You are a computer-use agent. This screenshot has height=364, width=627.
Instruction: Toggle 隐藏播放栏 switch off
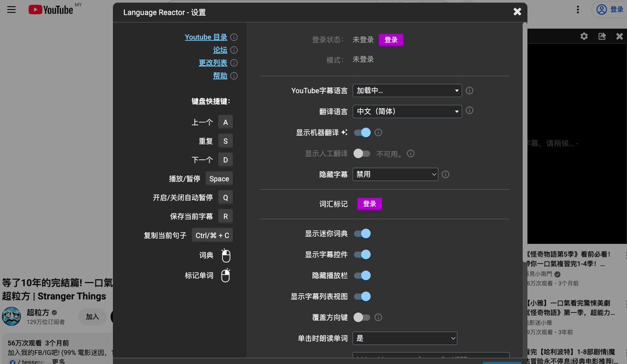click(x=362, y=275)
